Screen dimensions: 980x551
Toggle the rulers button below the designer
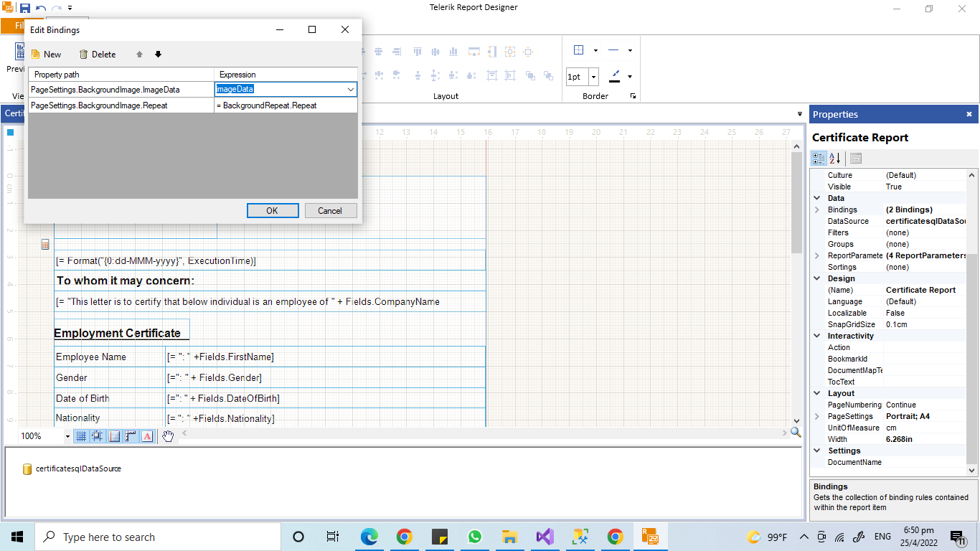131,435
